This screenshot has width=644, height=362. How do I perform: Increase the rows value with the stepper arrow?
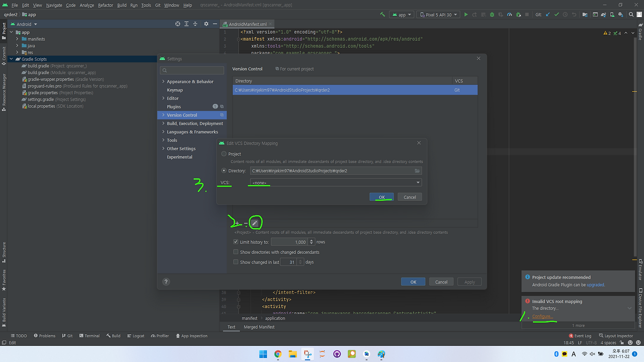click(x=311, y=240)
